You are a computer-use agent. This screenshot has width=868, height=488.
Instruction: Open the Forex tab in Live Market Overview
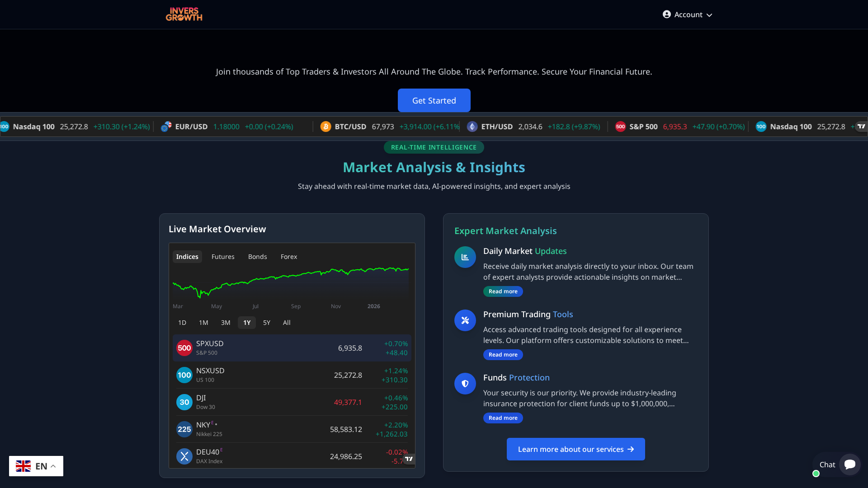pos(288,256)
